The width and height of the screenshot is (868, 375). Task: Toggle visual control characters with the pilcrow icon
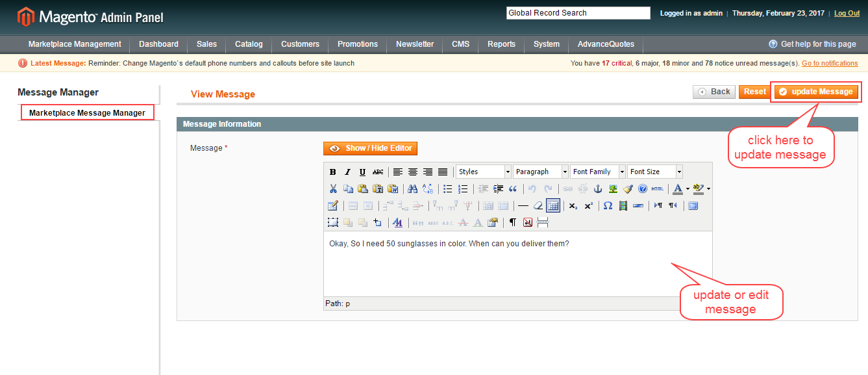click(513, 222)
